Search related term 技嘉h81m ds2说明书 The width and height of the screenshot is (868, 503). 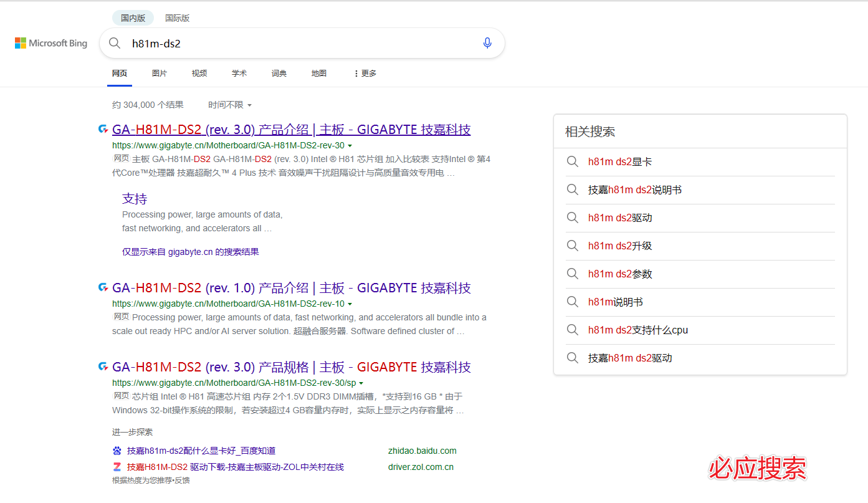[x=635, y=190]
